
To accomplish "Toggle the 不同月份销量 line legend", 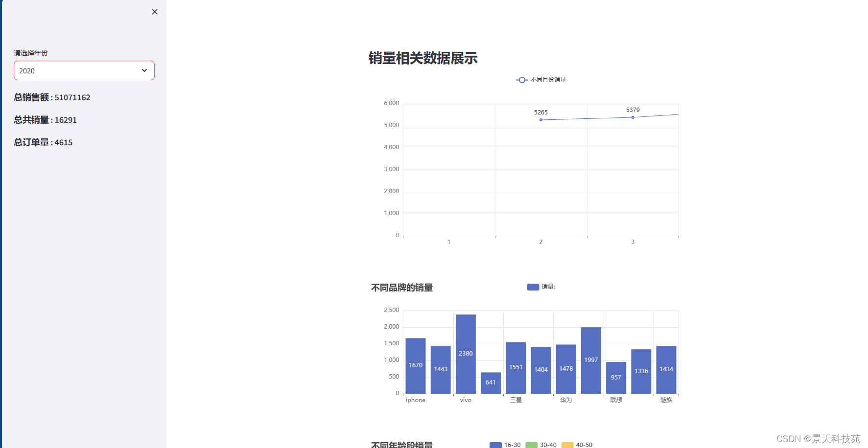I will pyautogui.click(x=541, y=80).
